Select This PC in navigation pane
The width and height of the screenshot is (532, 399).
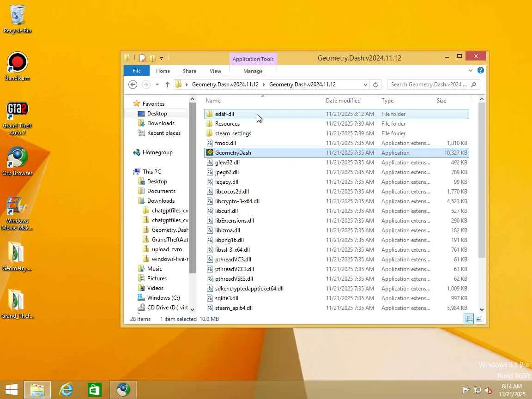click(x=151, y=172)
